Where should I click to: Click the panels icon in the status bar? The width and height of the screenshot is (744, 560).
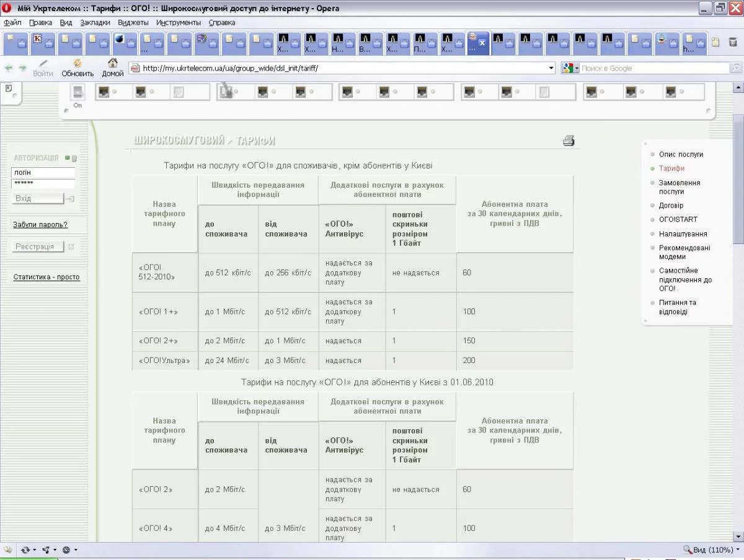click(x=9, y=549)
